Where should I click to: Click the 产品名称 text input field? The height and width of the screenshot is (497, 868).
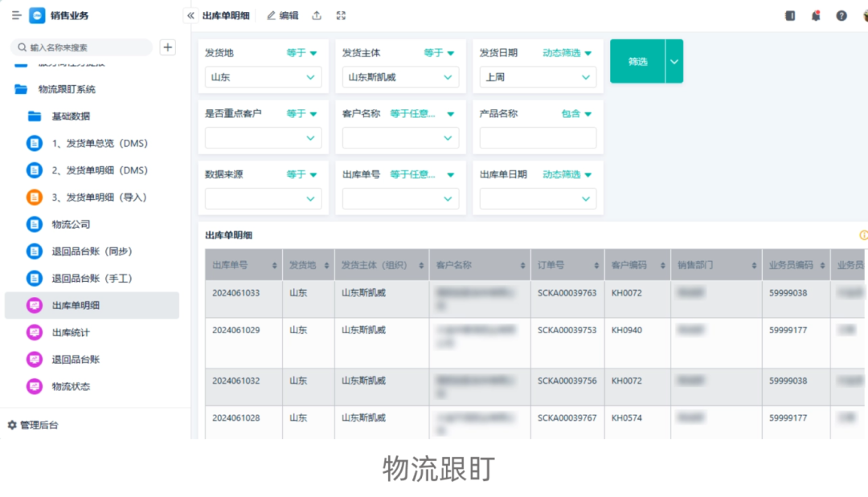538,138
